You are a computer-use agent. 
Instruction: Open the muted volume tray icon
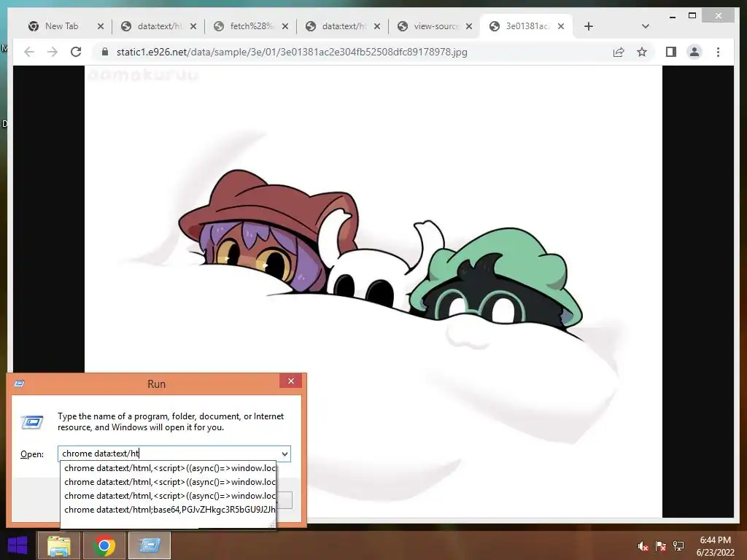[643, 546]
